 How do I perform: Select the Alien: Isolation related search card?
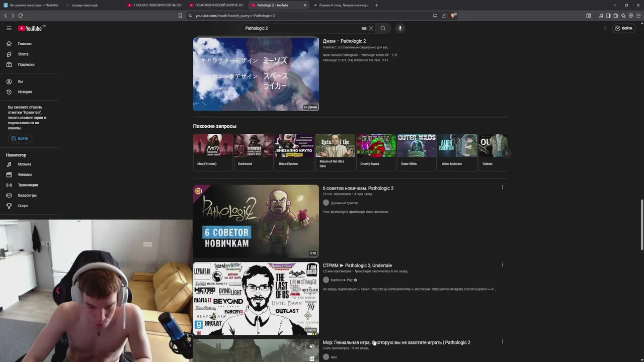click(458, 152)
